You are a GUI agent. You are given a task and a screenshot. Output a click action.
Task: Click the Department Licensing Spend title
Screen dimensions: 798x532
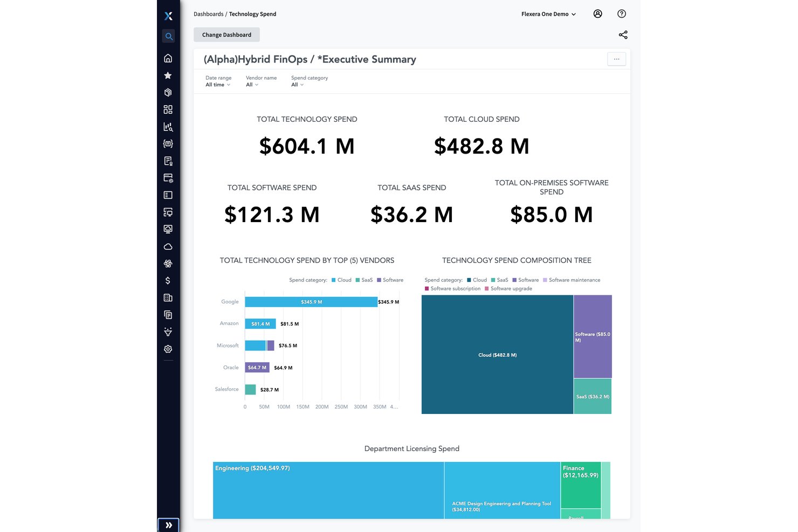point(412,448)
